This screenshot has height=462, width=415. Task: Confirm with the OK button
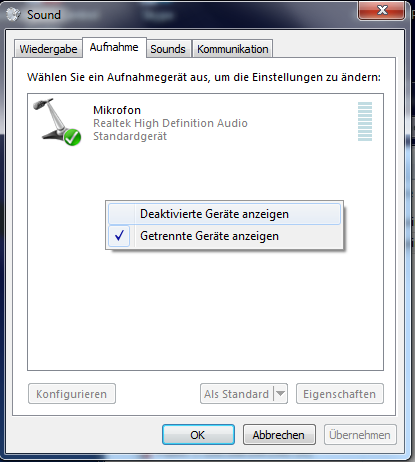point(198,435)
